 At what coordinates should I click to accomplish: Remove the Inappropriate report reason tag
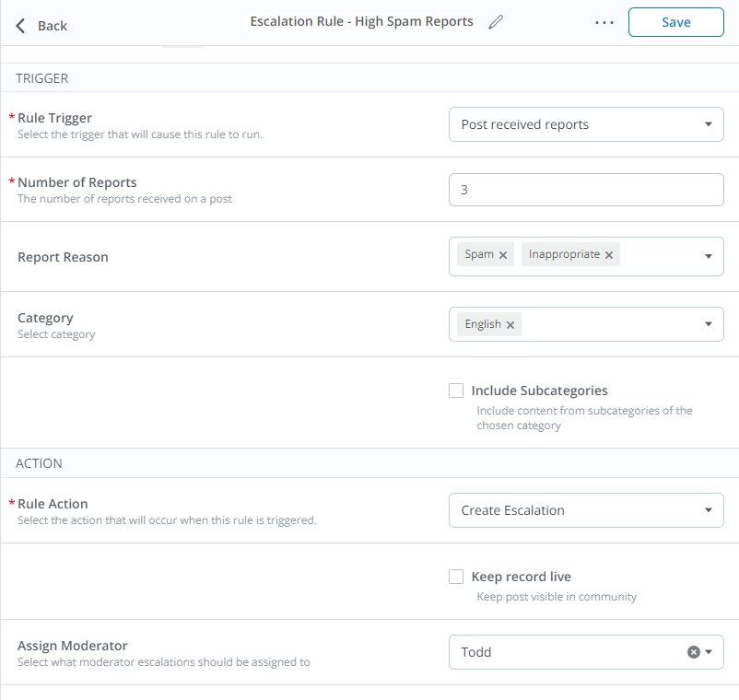point(608,254)
